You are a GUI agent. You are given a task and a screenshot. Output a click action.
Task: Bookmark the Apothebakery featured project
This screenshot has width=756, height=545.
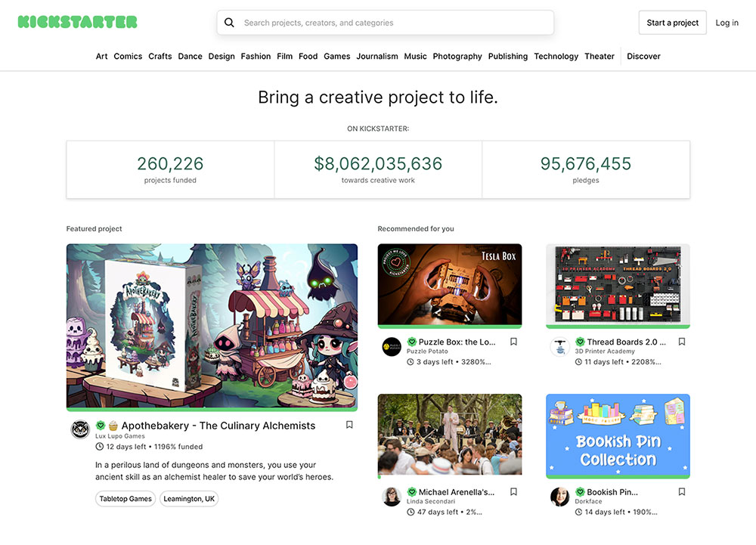349,425
